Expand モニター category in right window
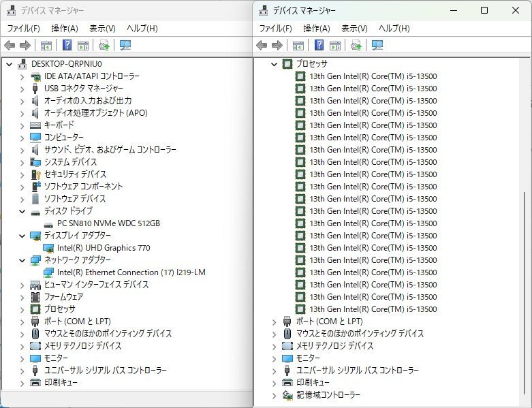 pyautogui.click(x=274, y=358)
